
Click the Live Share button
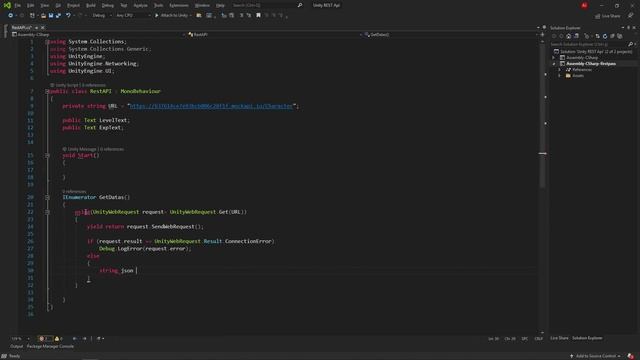(608, 16)
